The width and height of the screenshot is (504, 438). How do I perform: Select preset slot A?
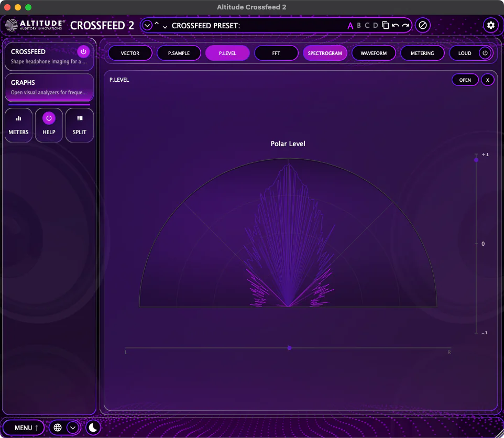click(x=350, y=26)
